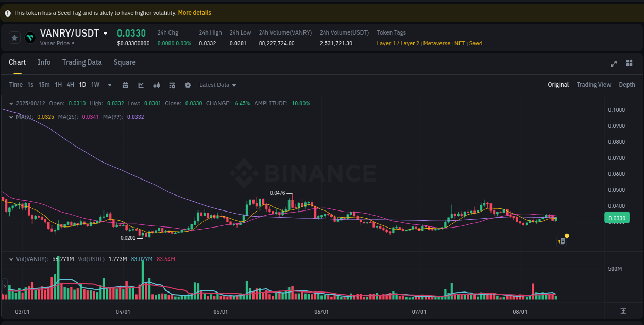Screen dimensions: 644x325
Task: Open the candlestick chart style selector
Action: coord(157,85)
